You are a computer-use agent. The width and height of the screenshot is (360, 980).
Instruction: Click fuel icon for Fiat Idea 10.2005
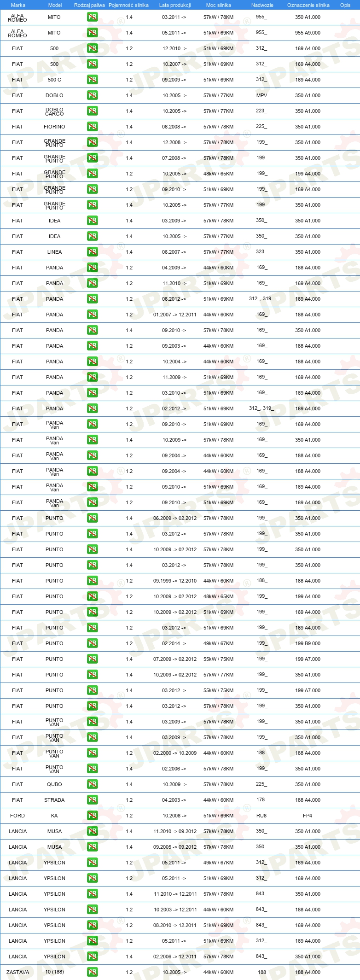(92, 236)
